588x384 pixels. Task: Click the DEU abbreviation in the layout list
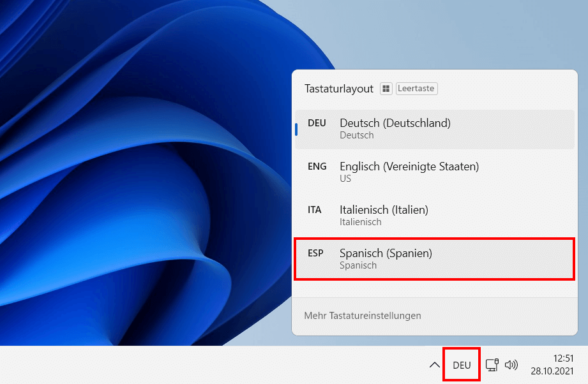317,123
